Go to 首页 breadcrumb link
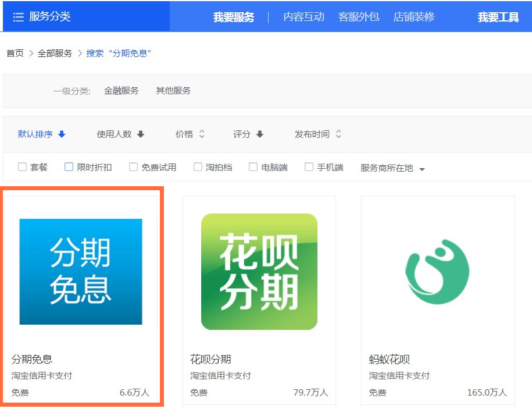The height and width of the screenshot is (409, 532). click(15, 54)
